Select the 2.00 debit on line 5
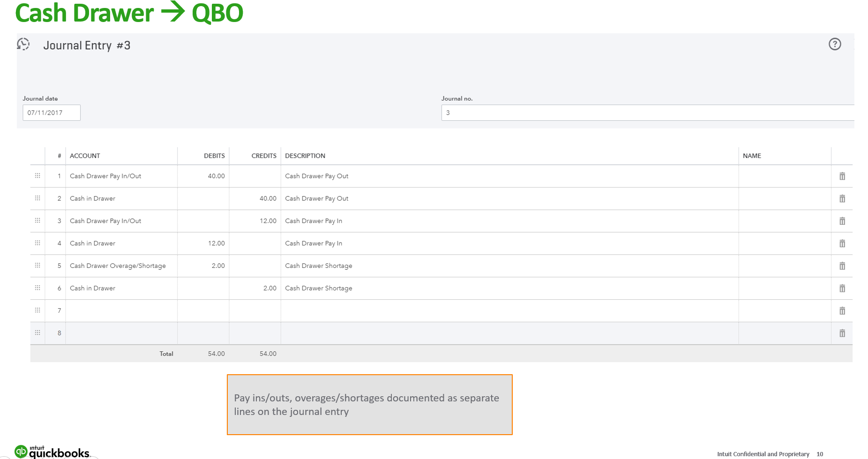The height and width of the screenshot is (459, 868). tap(218, 266)
